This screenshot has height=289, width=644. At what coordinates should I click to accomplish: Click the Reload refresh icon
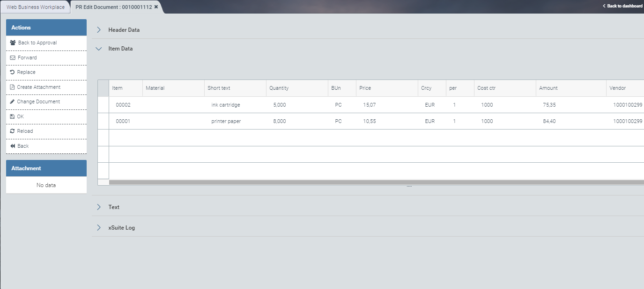point(12,131)
